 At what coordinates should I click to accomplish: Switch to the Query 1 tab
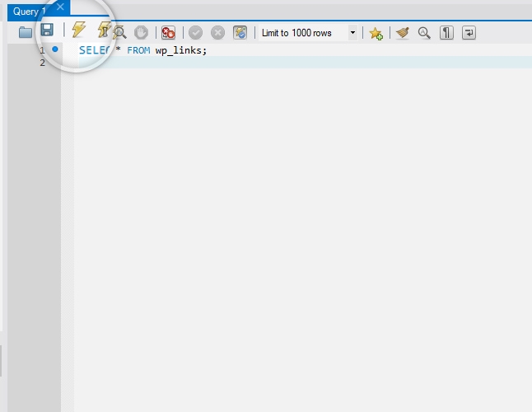point(29,12)
